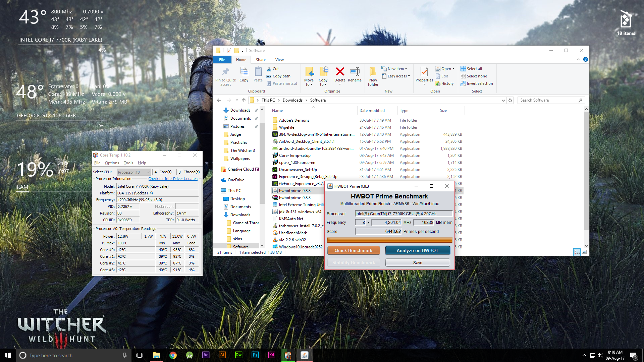Click Downloads in address breadcrumb
This screenshot has width=644, height=362.
(x=292, y=100)
